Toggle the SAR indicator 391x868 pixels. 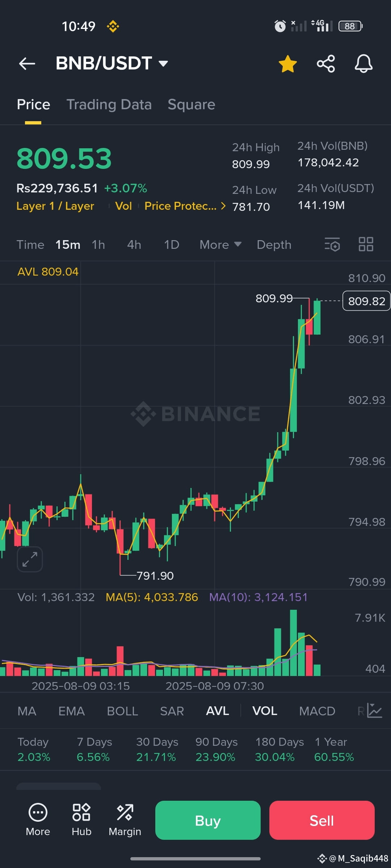point(172,711)
